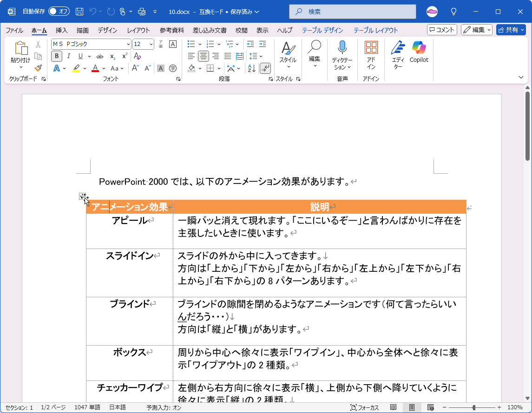Click the Redo icon in title bar
Screen dimensions: 532x413
click(x=111, y=12)
